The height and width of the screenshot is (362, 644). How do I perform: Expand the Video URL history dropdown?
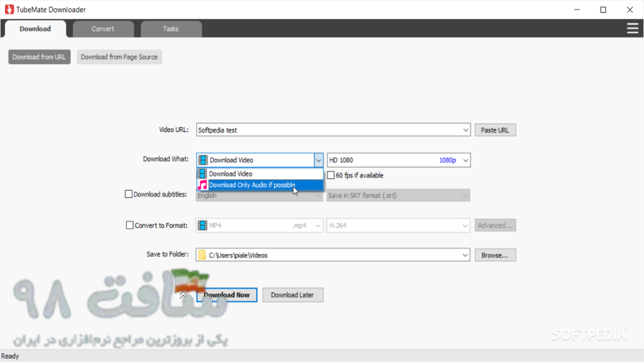[465, 130]
